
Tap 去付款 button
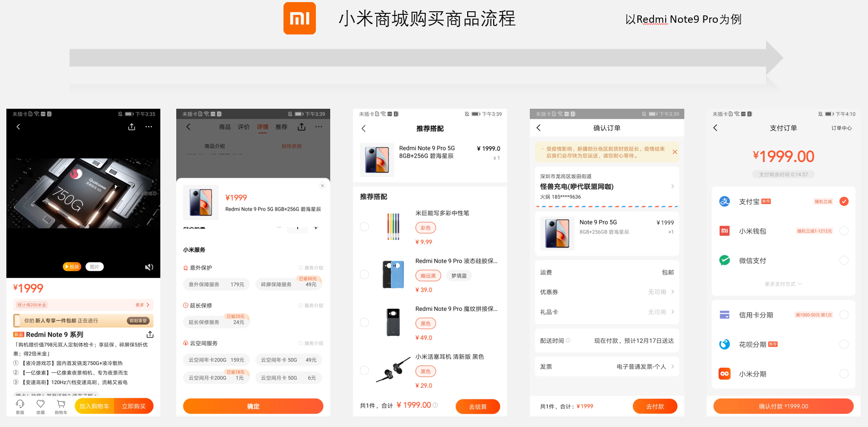pyautogui.click(x=655, y=406)
